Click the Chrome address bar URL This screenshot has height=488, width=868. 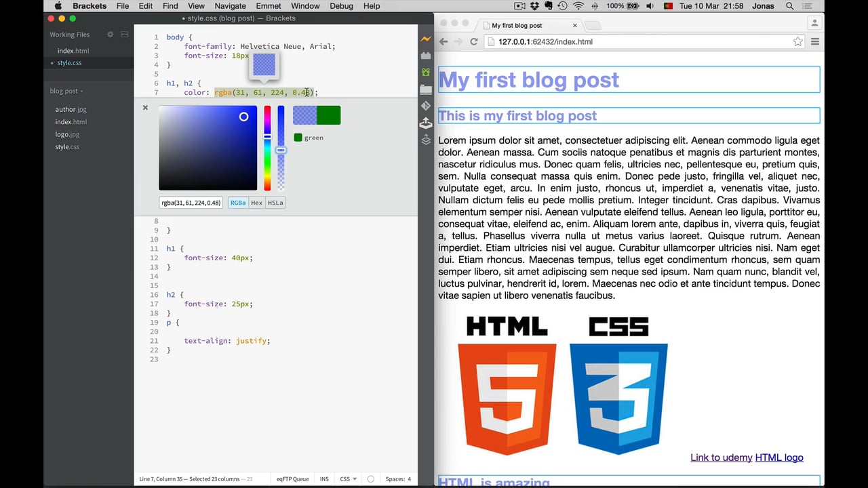[x=545, y=41]
